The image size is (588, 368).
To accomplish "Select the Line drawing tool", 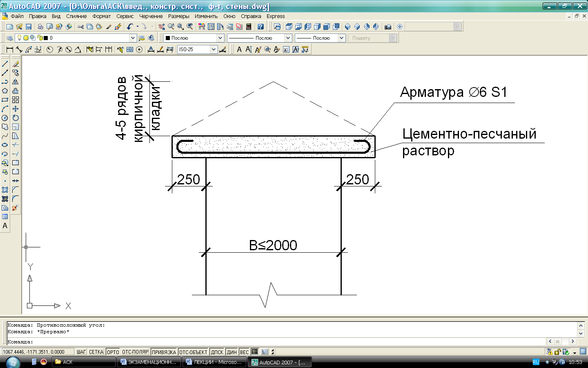I will 5,64.
